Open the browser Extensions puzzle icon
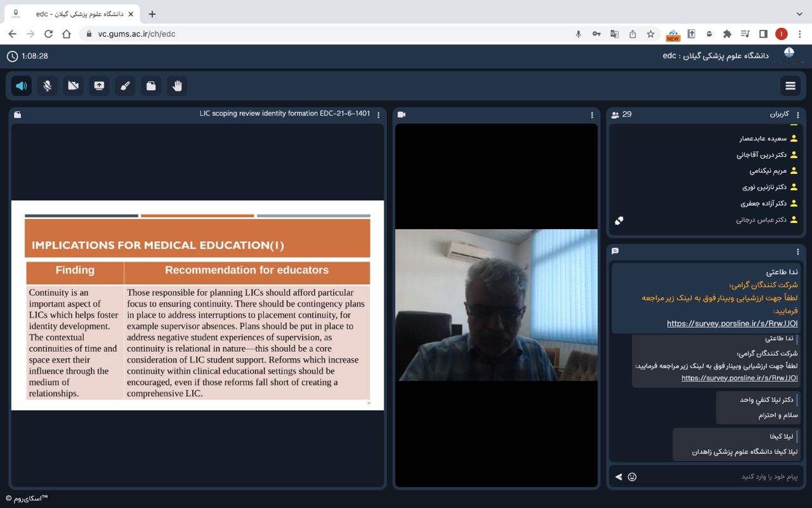 click(727, 34)
